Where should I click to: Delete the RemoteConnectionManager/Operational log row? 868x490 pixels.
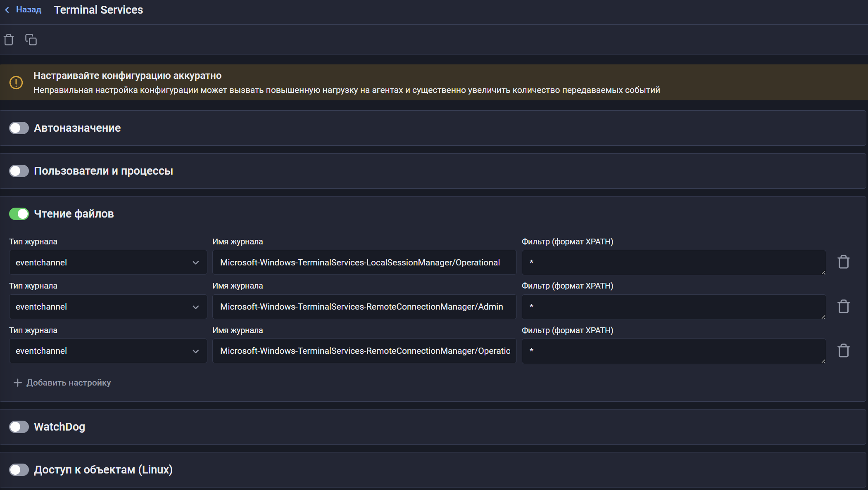[843, 351]
